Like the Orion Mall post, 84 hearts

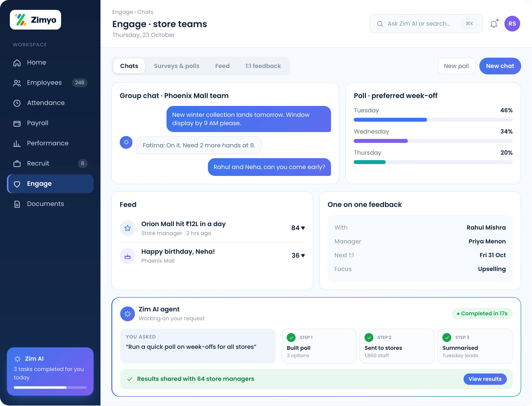click(x=298, y=228)
